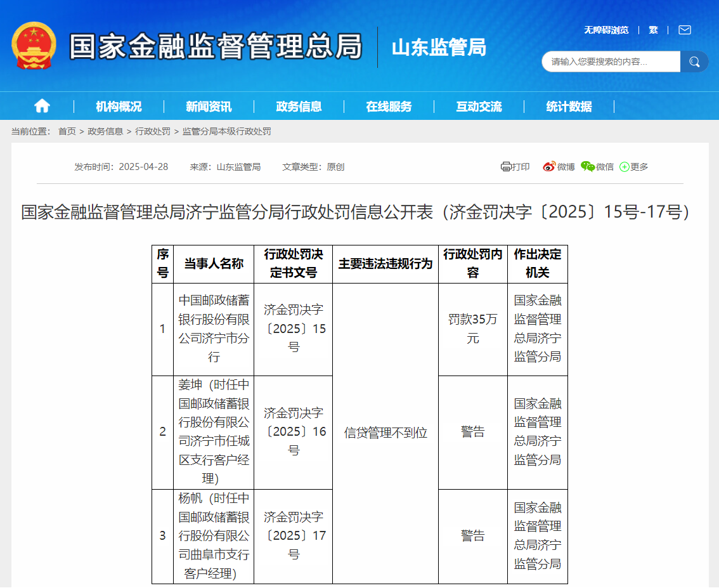The image size is (719, 588).
Task: Click the 济金罚决字〔2025〕17号 cell
Action: 294,536
